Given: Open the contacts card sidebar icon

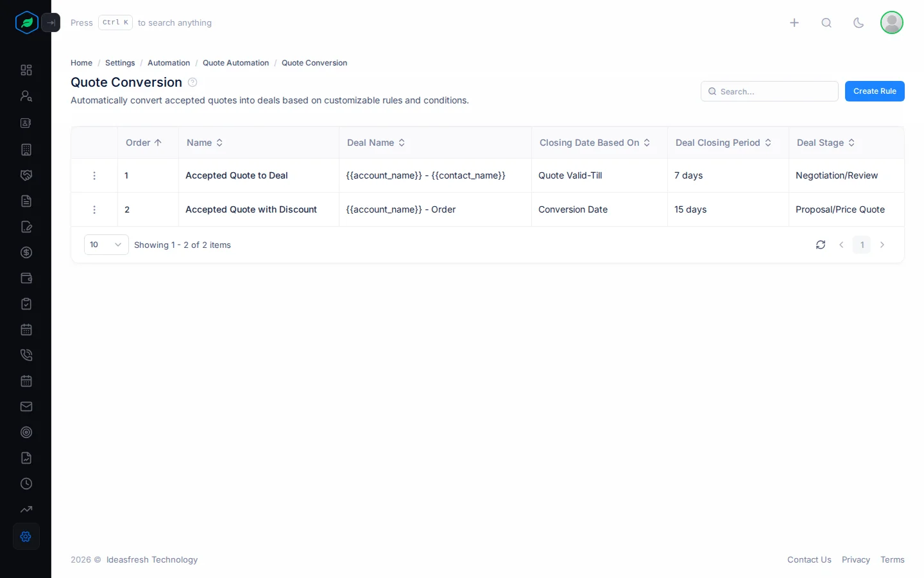Looking at the screenshot, I should [x=26, y=123].
